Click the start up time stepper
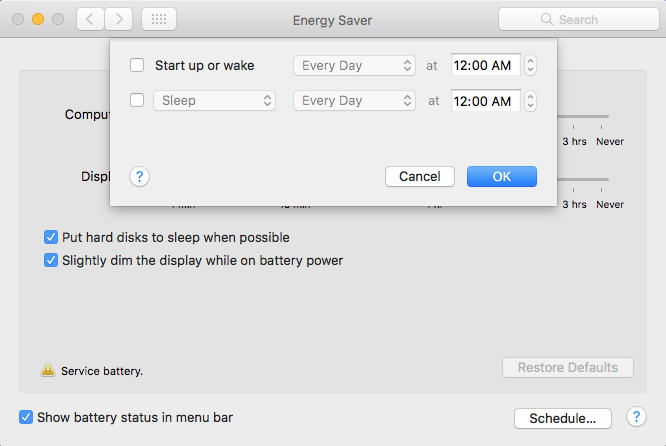This screenshot has width=666, height=446. point(530,66)
